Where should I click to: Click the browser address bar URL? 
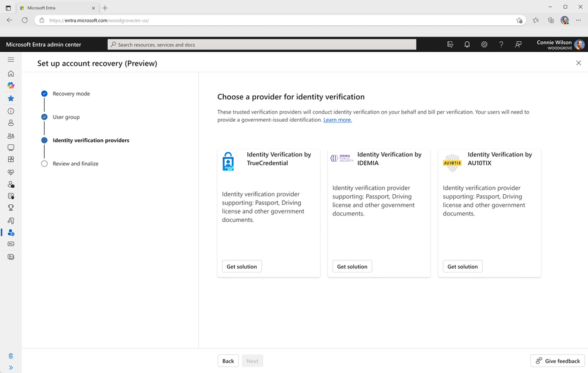point(99,21)
